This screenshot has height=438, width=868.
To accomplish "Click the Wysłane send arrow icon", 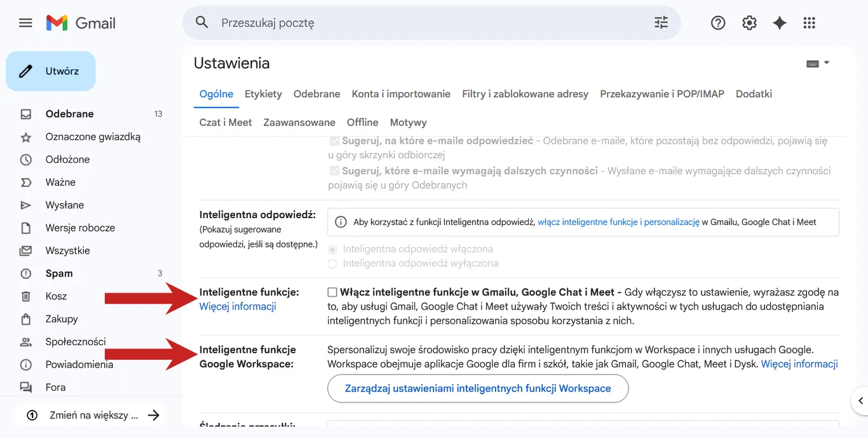I will click(x=26, y=205).
